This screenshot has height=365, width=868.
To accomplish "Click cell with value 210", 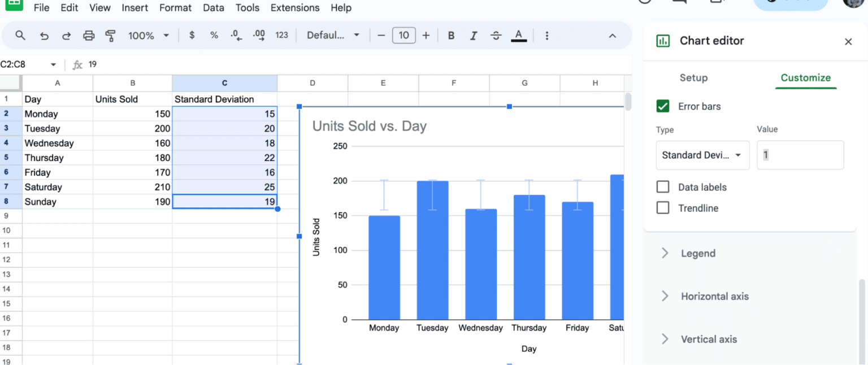I will click(x=132, y=187).
